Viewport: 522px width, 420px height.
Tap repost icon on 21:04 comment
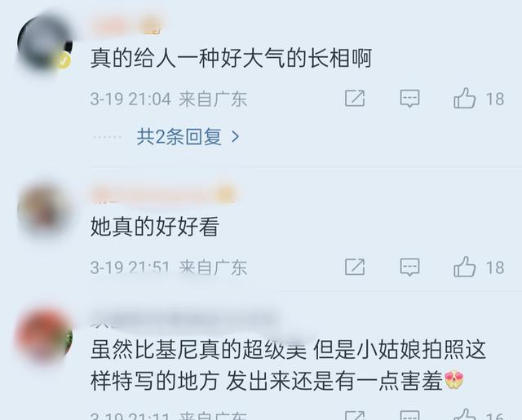[x=355, y=99]
